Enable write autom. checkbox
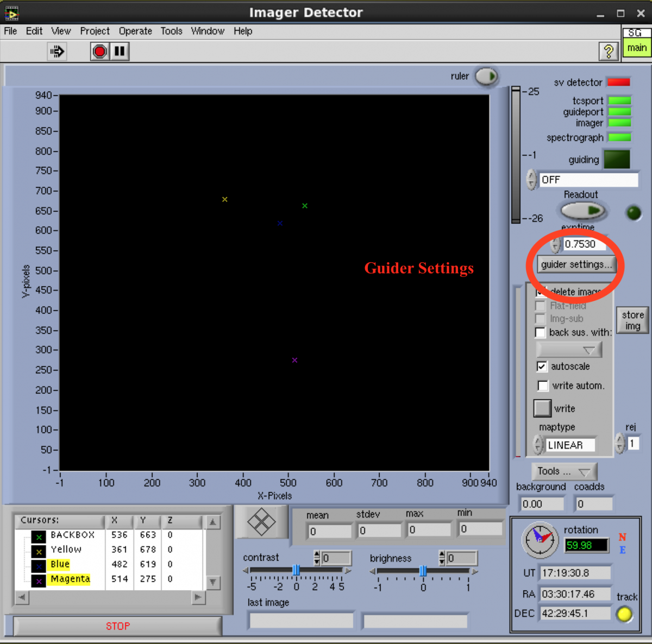 point(543,386)
